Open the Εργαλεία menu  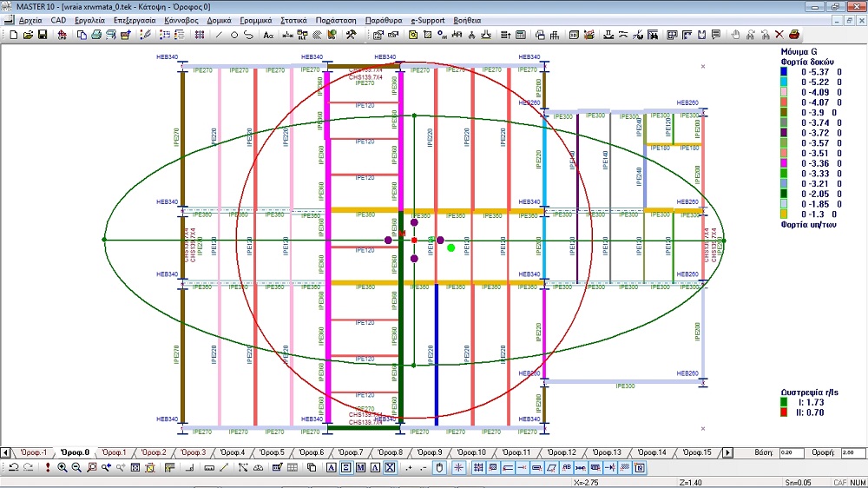coord(89,21)
